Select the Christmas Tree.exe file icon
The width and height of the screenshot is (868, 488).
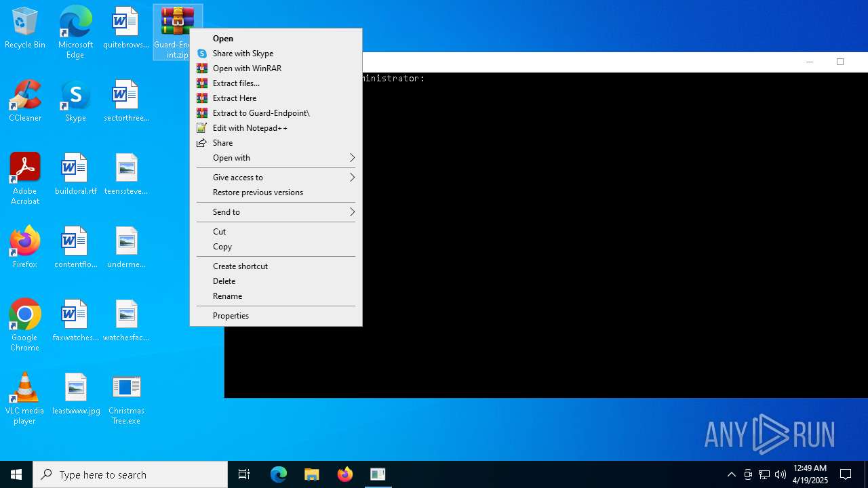pyautogui.click(x=126, y=400)
